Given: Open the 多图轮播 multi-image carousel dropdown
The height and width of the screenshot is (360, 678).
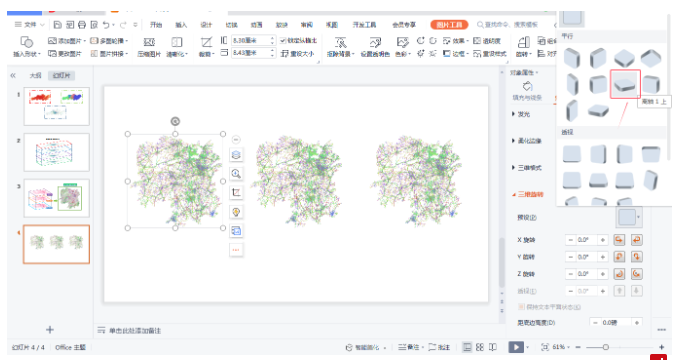Looking at the screenshot, I should click(x=109, y=41).
